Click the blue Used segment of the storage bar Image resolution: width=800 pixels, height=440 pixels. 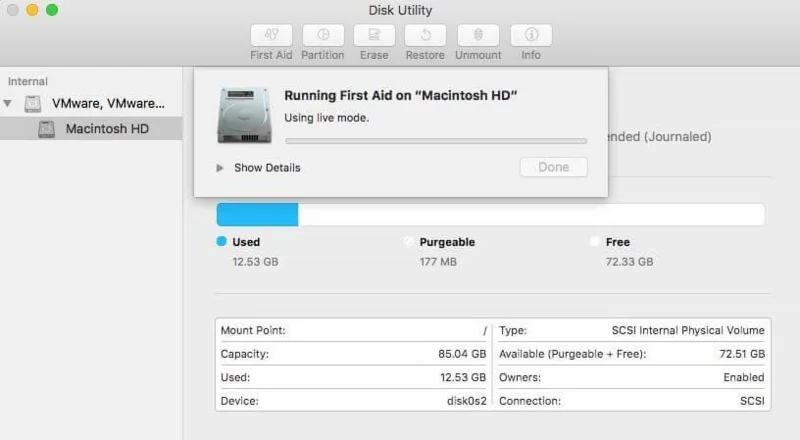click(257, 214)
